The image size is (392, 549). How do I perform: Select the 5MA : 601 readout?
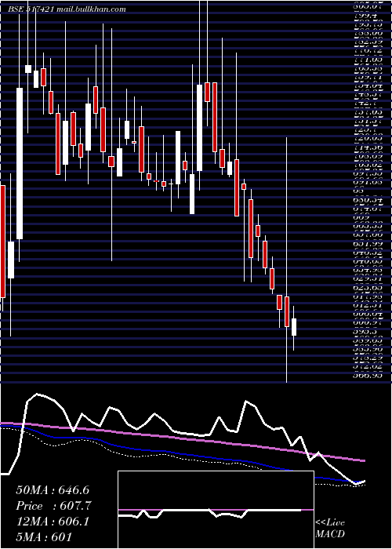point(44,536)
